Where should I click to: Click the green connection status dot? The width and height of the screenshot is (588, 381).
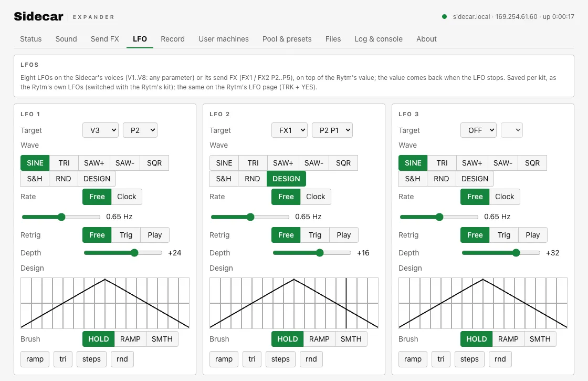[x=444, y=16]
